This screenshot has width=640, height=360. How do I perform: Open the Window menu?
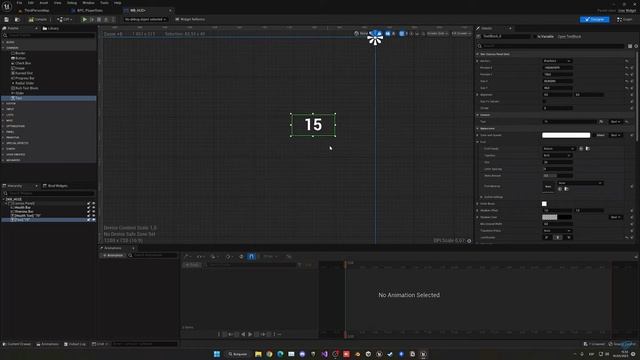click(x=89, y=3)
